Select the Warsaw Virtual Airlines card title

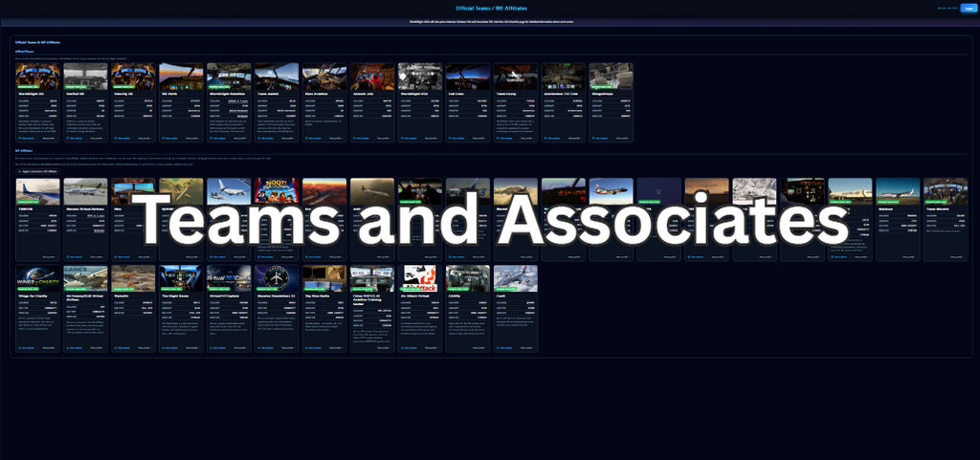85,209
